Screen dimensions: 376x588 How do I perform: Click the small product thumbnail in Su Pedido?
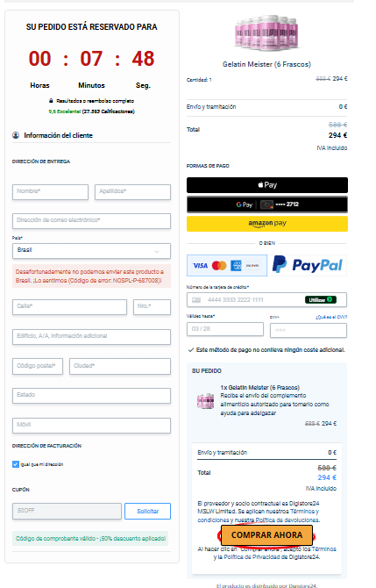click(206, 401)
